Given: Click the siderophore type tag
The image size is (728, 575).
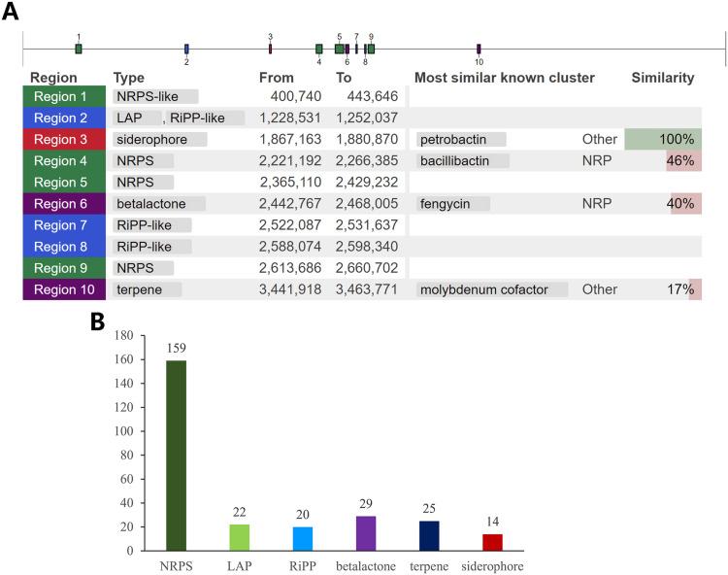Looking at the screenshot, I should click(160, 139).
